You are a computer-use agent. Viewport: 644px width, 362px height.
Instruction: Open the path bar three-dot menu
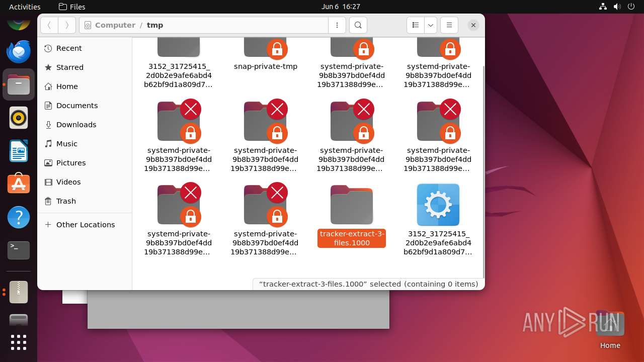(337, 25)
